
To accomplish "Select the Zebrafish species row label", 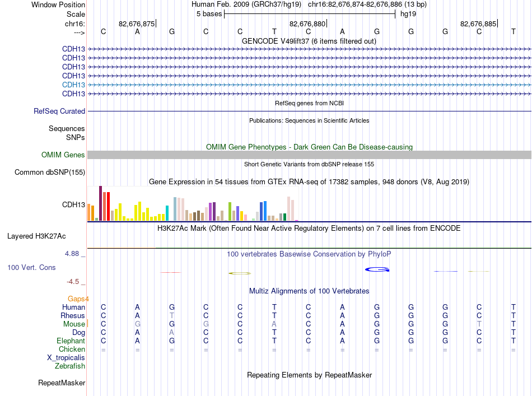I will pos(70,366).
